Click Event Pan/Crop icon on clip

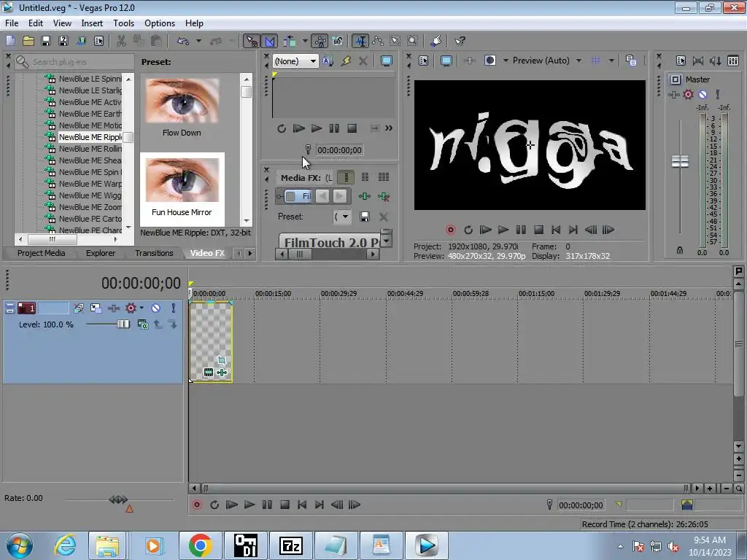tap(222, 360)
